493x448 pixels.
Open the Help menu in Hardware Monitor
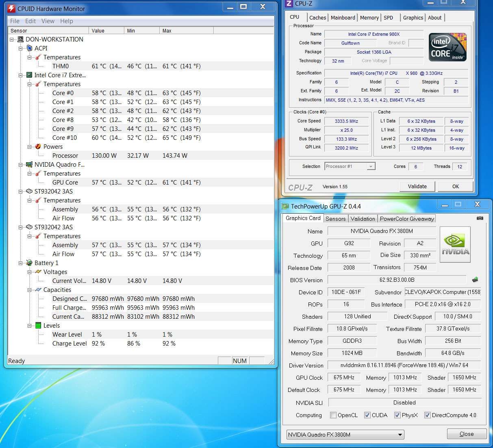click(x=67, y=21)
